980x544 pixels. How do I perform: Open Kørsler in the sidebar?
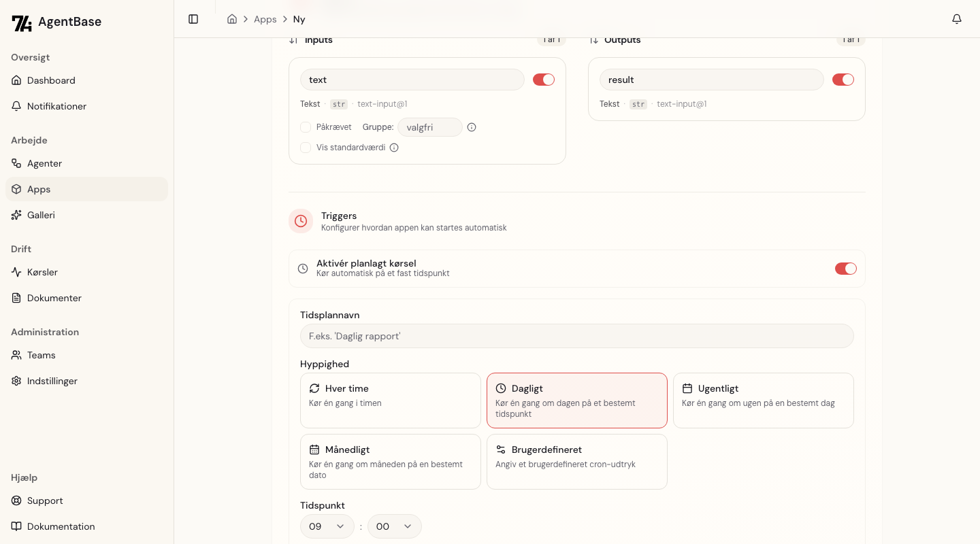[42, 272]
